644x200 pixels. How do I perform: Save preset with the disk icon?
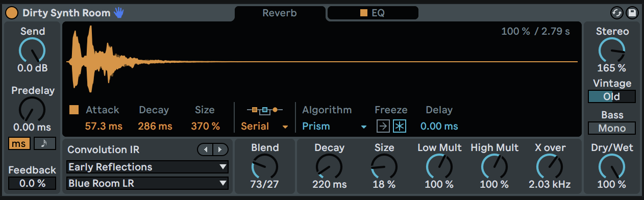click(x=632, y=13)
